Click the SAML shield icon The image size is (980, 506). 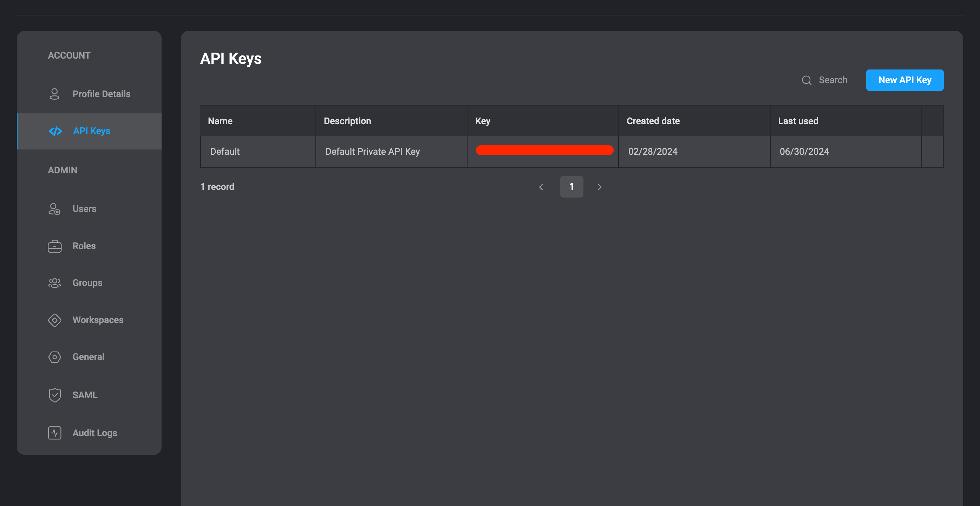click(x=54, y=395)
